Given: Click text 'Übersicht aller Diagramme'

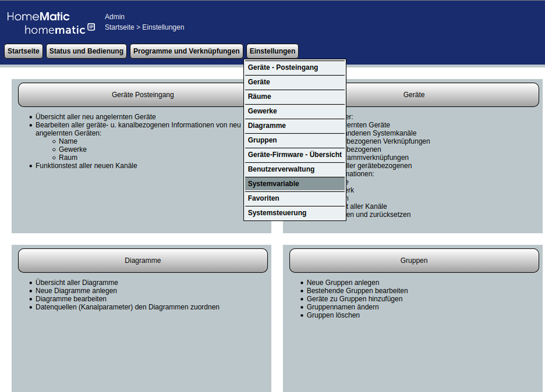Looking at the screenshot, I should tap(77, 282).
